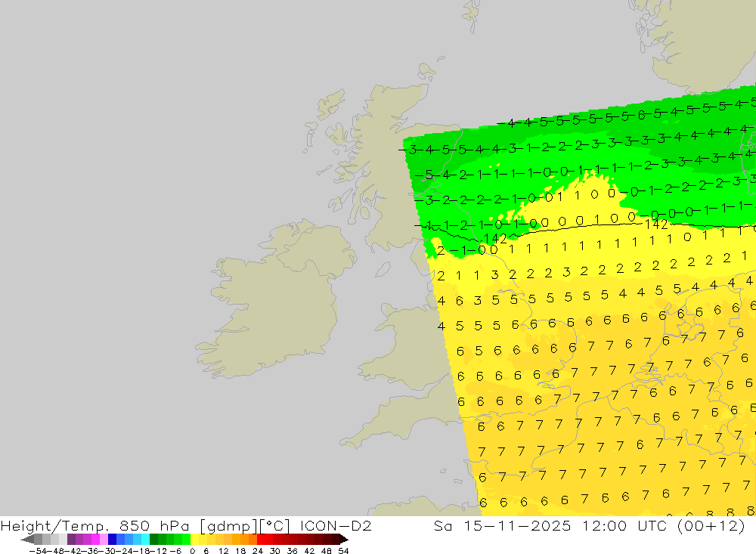
Task: Click the 'Height/Temp.' chart title text
Action: point(54,526)
